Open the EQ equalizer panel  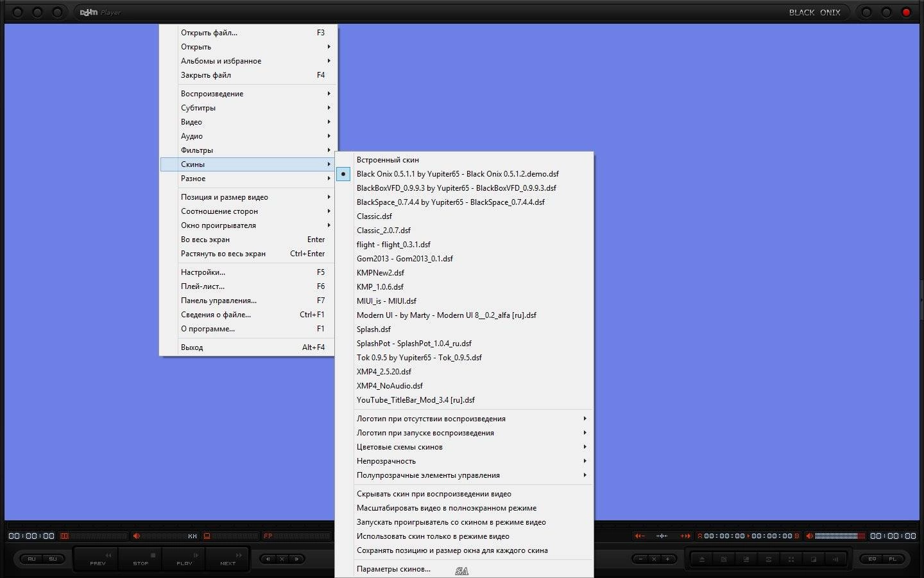pyautogui.click(x=872, y=559)
